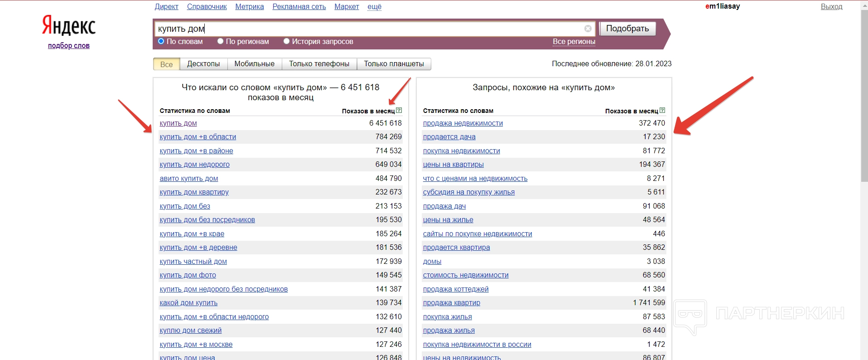Click the '6 451 618' impressions value in table
Image resolution: width=868 pixels, height=360 pixels.
(385, 123)
